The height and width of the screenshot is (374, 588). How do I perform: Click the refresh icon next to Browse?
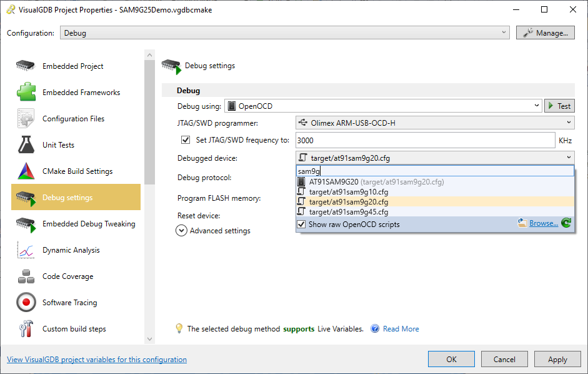click(x=566, y=223)
